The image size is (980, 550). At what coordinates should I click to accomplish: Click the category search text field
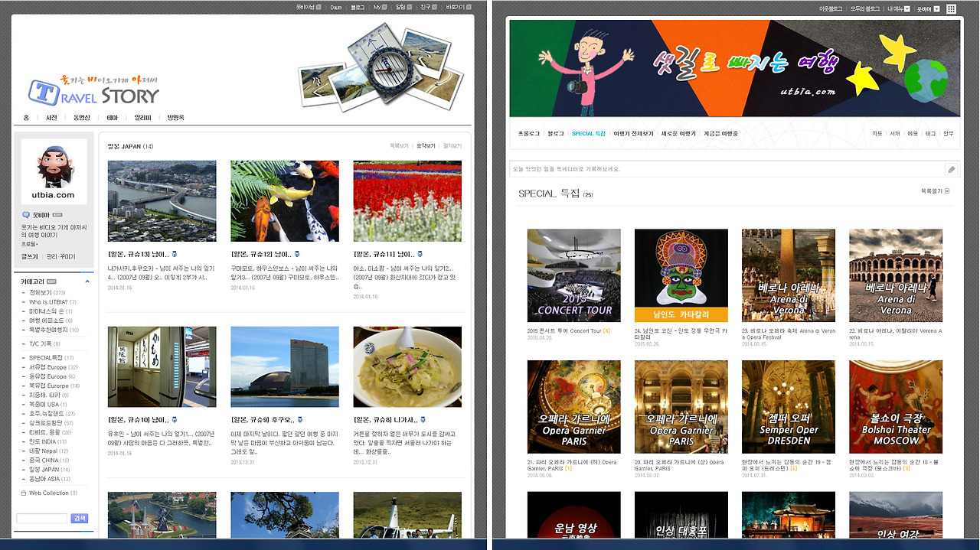tap(42, 519)
